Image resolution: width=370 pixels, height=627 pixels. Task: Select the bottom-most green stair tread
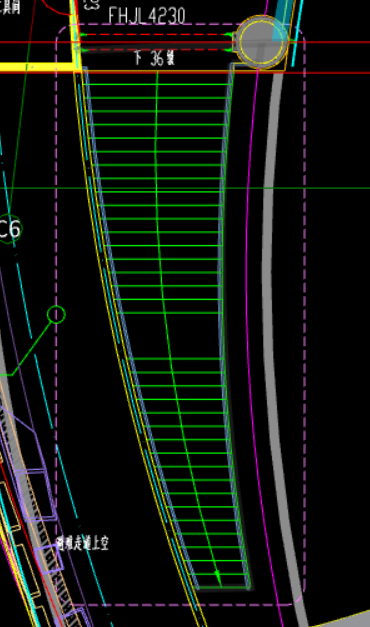pos(222,587)
